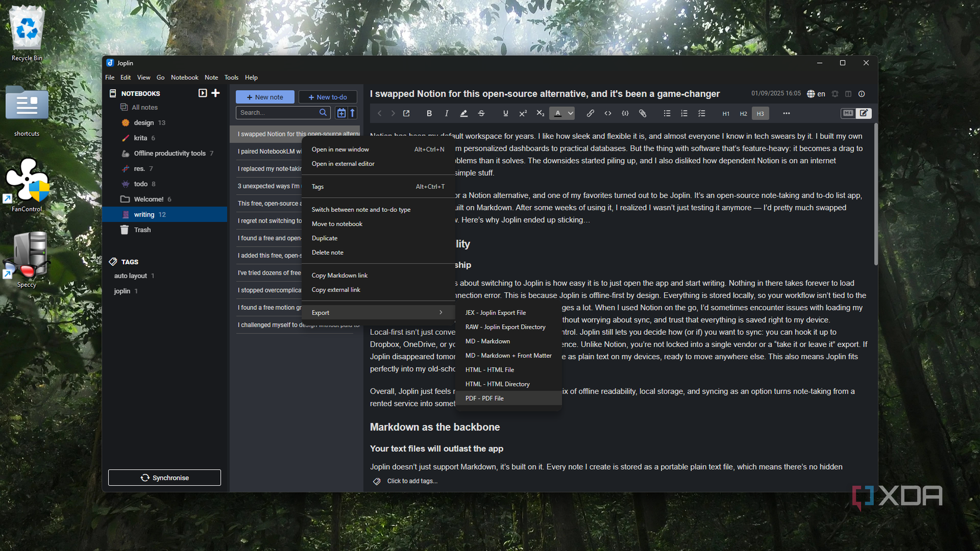The image size is (980, 551).
Task: Click the text color swatch button
Action: point(558,113)
